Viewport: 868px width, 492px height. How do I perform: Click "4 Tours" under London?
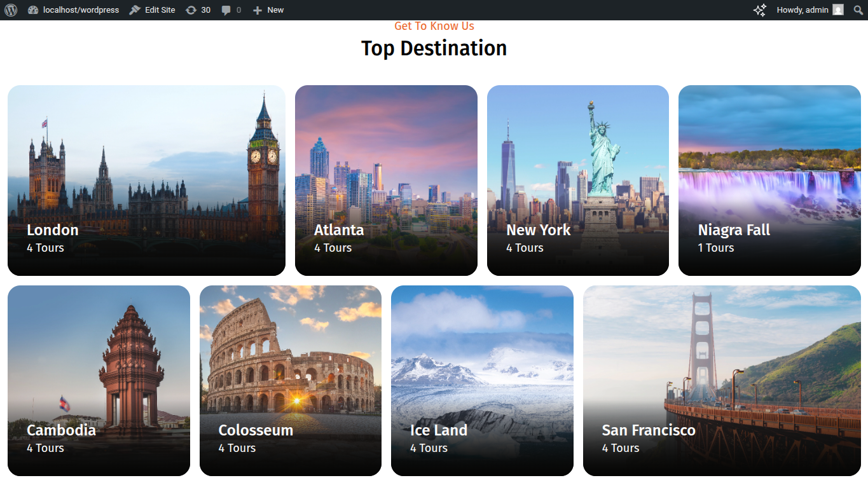[x=45, y=248]
